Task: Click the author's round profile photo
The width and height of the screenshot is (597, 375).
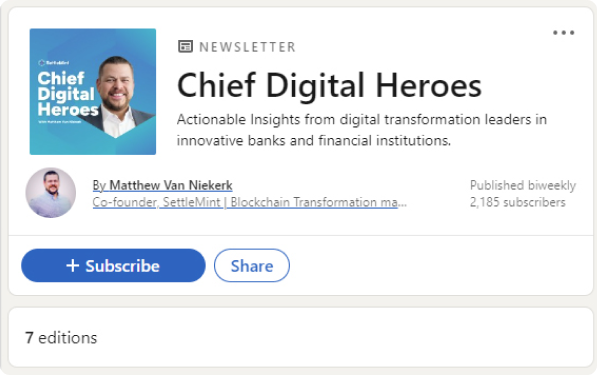Action: pos(51,193)
